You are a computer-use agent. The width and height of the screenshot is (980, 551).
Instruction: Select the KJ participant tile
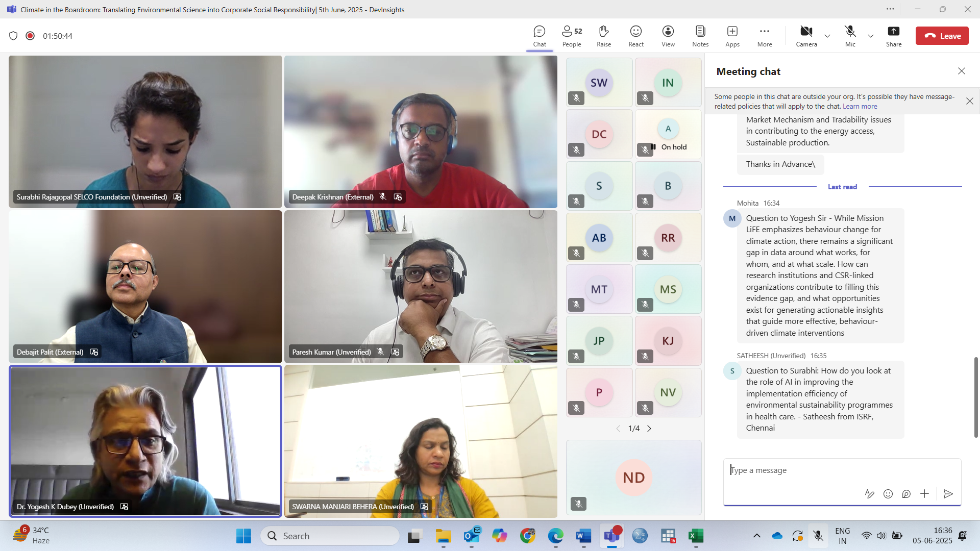[668, 341]
